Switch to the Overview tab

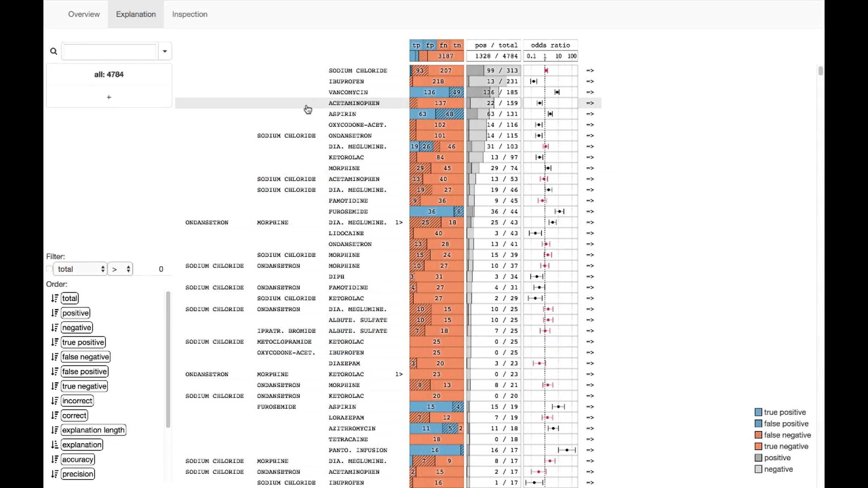pos(84,14)
